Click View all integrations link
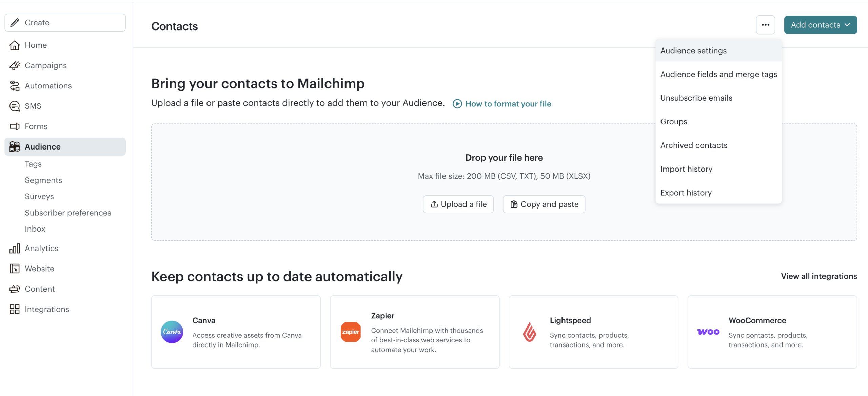Viewport: 868px width, 396px height. pos(819,276)
